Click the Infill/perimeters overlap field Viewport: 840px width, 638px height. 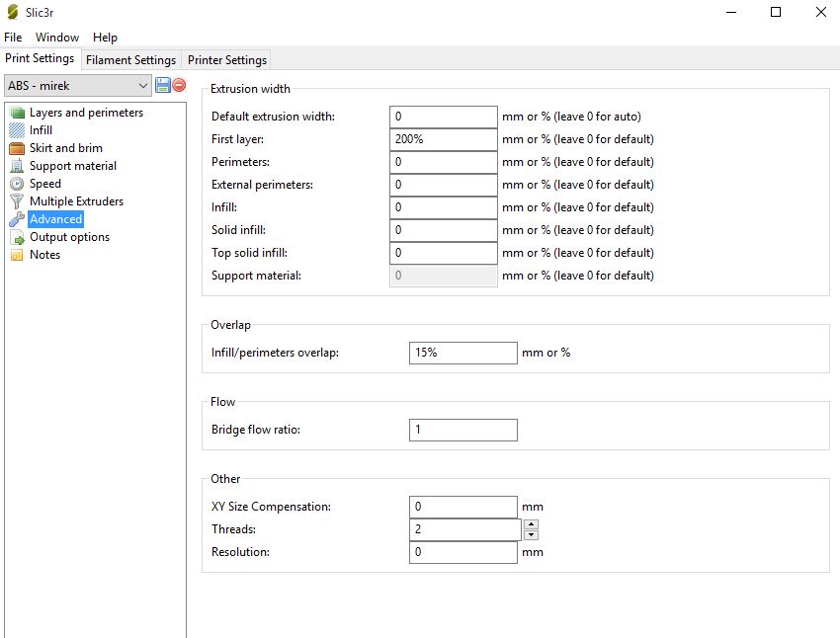462,353
